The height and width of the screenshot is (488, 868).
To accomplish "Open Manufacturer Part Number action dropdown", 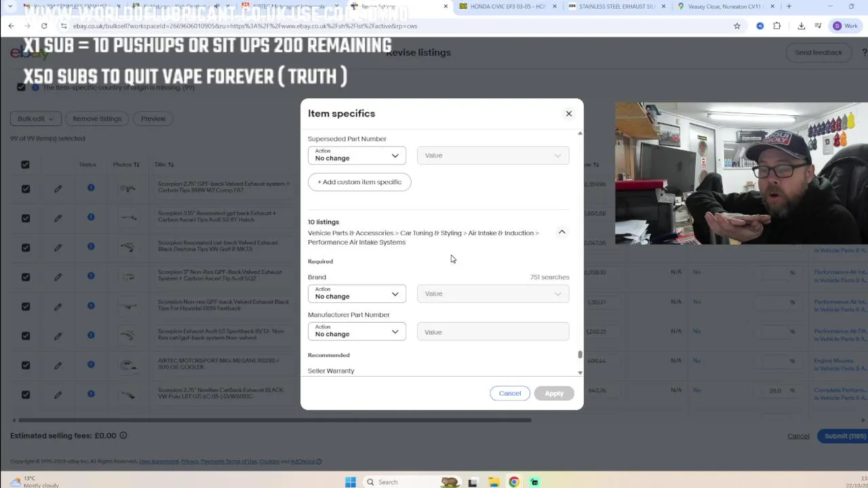I will [x=357, y=331].
